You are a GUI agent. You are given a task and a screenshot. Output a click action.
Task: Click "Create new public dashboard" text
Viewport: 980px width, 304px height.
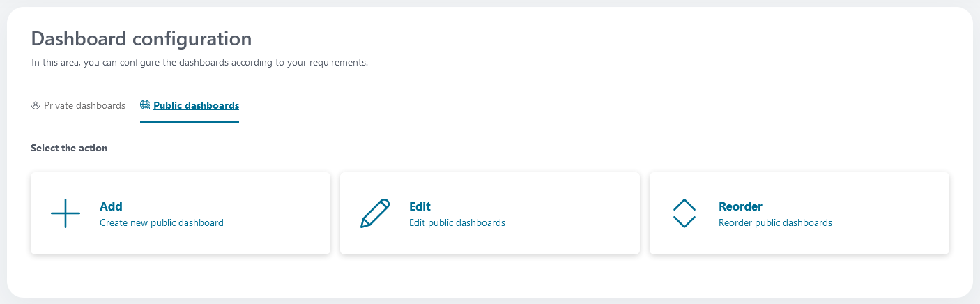[162, 223]
